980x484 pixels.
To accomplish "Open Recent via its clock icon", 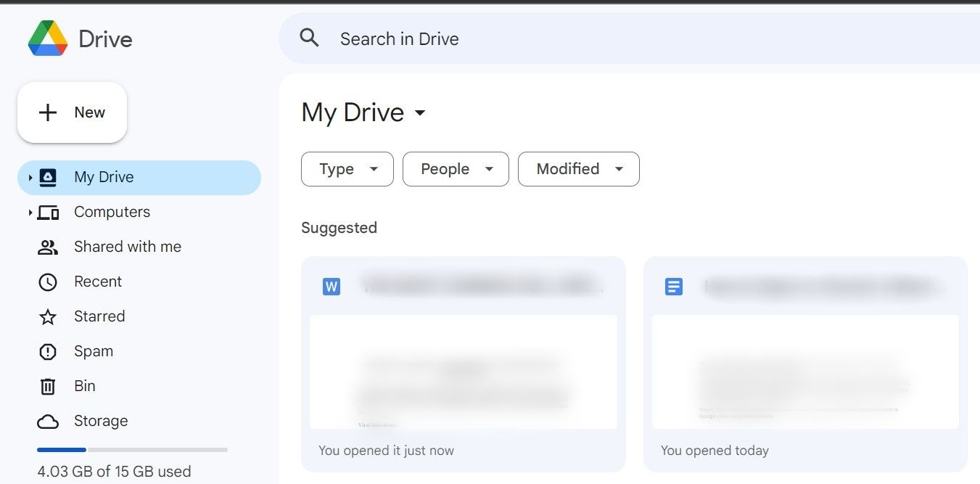I will click(47, 281).
